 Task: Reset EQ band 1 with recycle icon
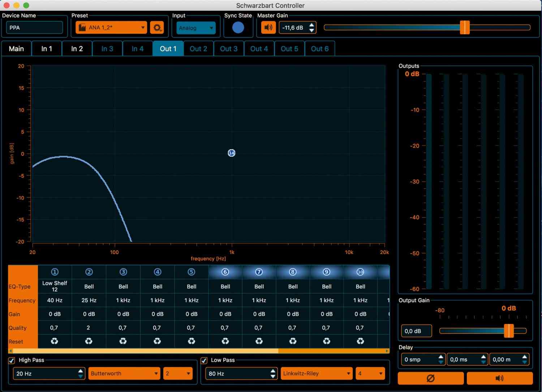click(x=55, y=341)
